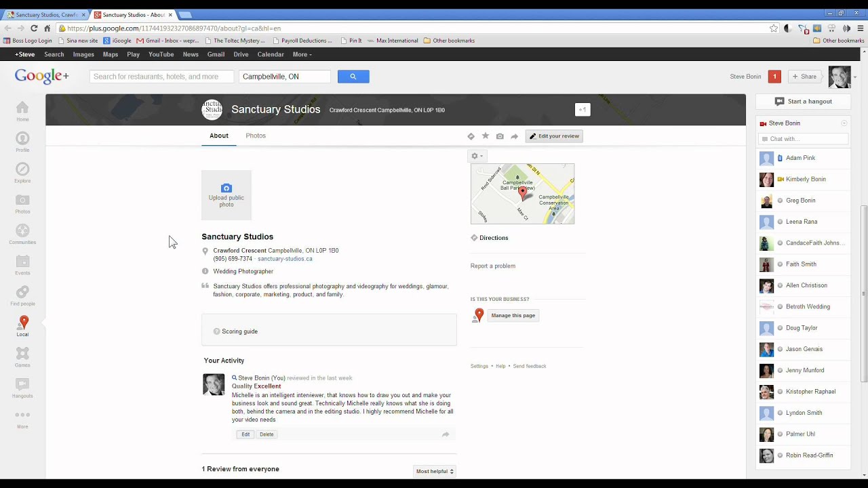Focus the restaurants and hotels search field

coord(161,77)
